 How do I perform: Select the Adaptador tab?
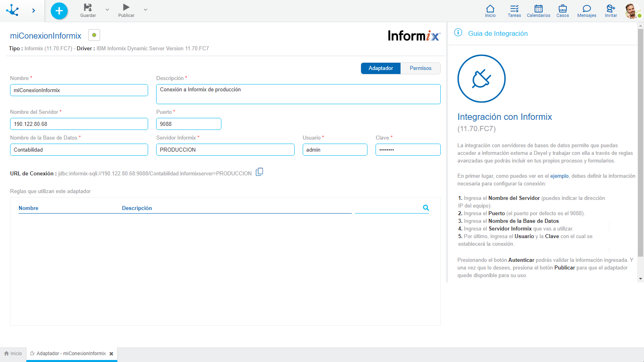coord(380,68)
